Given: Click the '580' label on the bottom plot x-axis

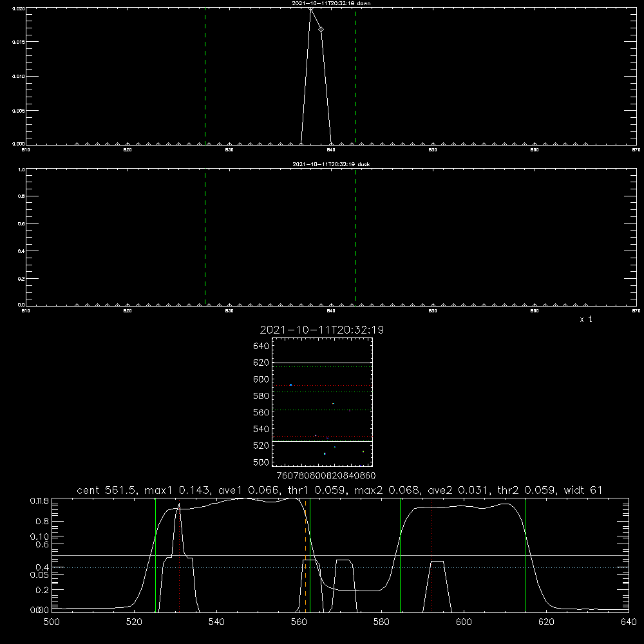Looking at the screenshot, I should tap(381, 622).
